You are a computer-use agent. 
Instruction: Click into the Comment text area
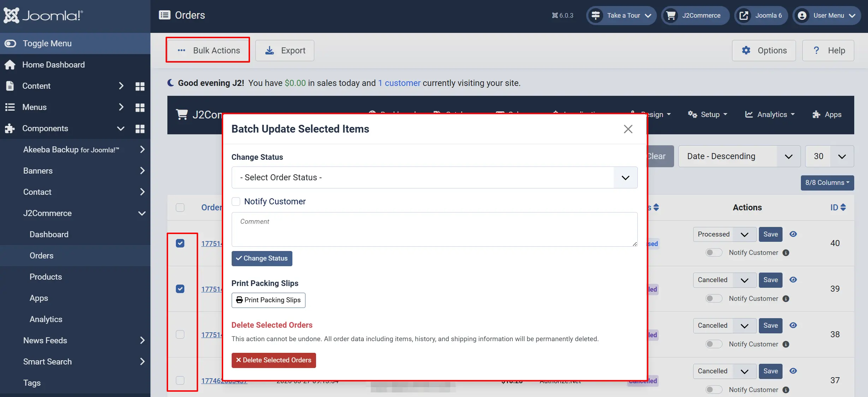(x=434, y=229)
